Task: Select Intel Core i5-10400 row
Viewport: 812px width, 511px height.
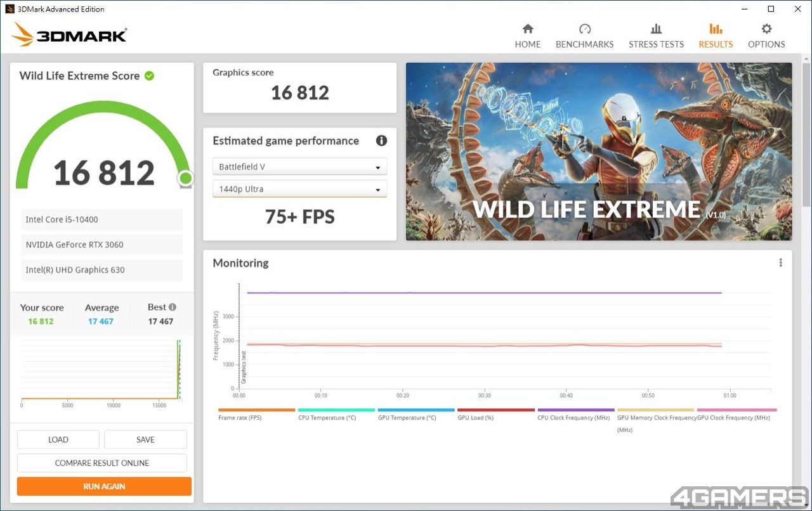Action: click(x=101, y=219)
